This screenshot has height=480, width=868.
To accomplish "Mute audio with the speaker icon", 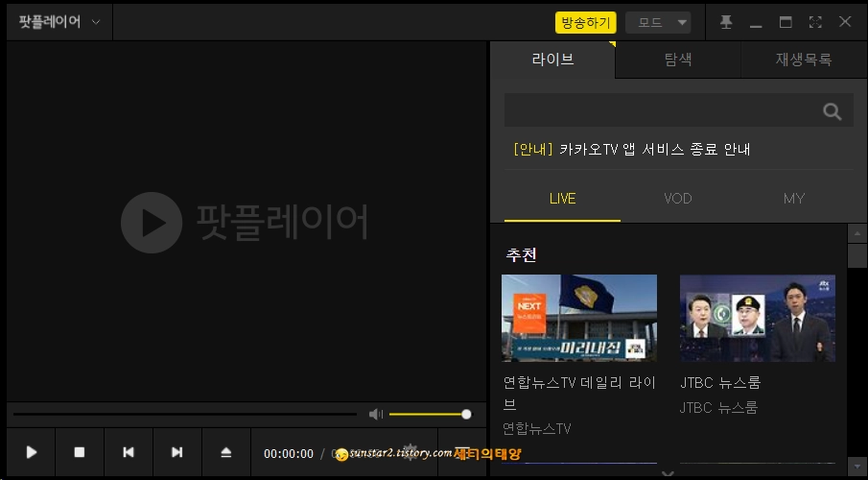I will [376, 414].
